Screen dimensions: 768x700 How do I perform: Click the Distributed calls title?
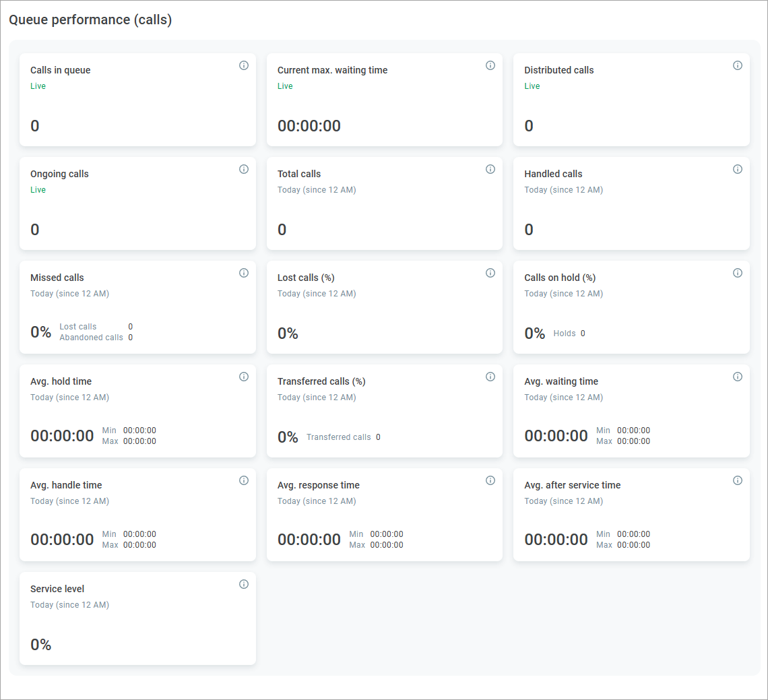tap(559, 70)
